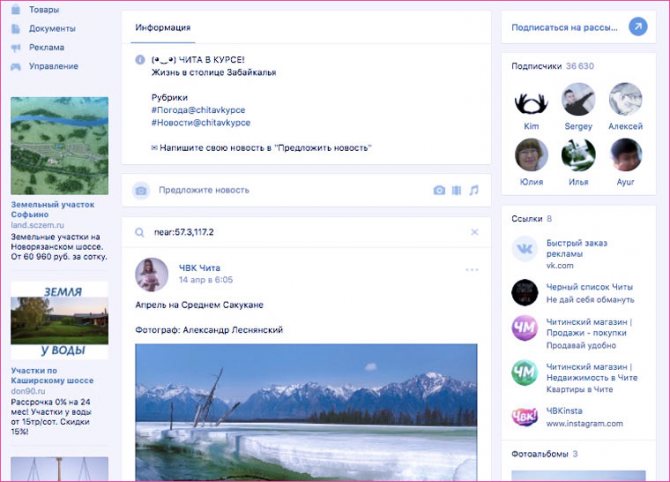Open the post date 14 апр в 6:05
Image resolution: width=670 pixels, height=482 pixels.
[x=206, y=280]
